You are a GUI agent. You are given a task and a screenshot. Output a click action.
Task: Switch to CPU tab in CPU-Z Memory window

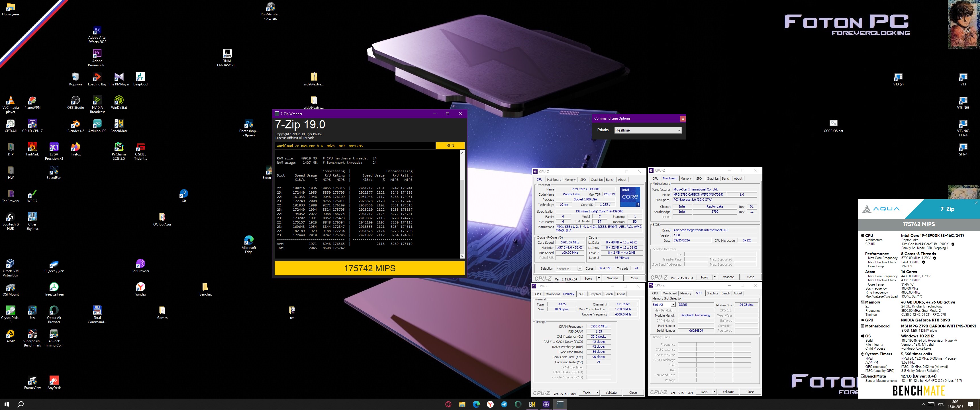[x=538, y=294]
